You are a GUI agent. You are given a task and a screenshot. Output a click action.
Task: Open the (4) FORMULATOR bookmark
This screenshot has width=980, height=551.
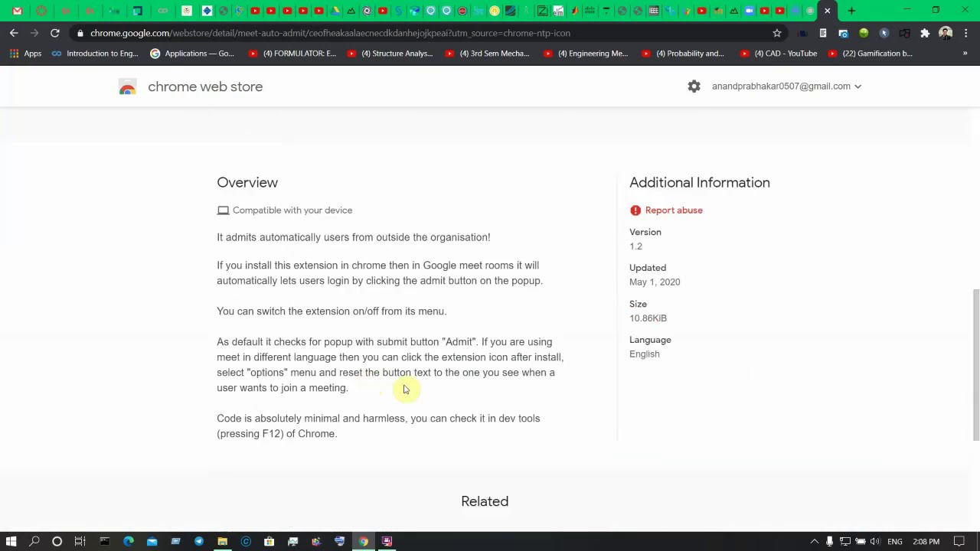(x=292, y=54)
